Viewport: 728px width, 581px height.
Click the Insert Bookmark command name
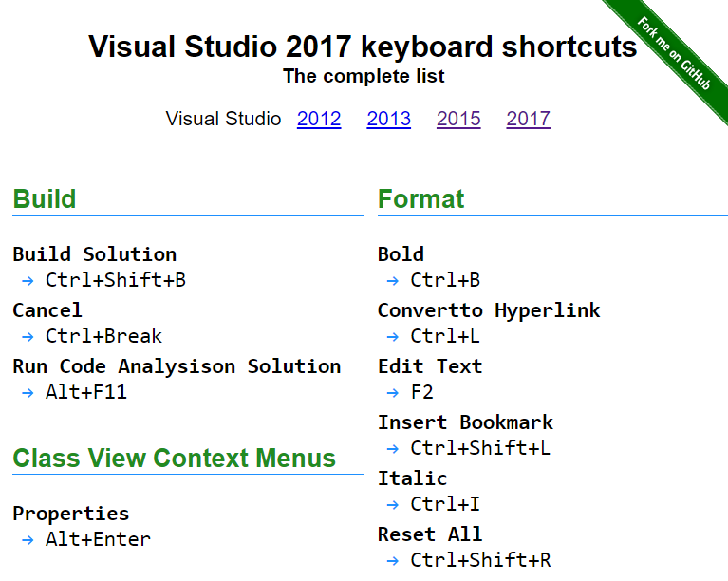click(465, 422)
